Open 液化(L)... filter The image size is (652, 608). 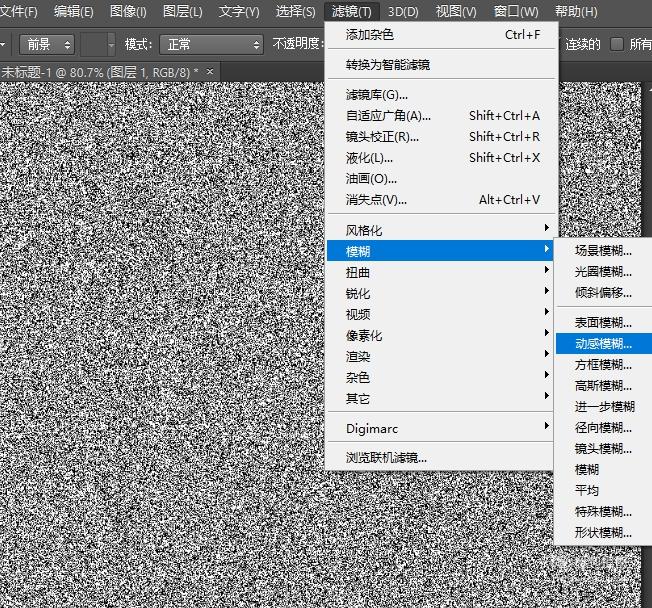coord(442,158)
